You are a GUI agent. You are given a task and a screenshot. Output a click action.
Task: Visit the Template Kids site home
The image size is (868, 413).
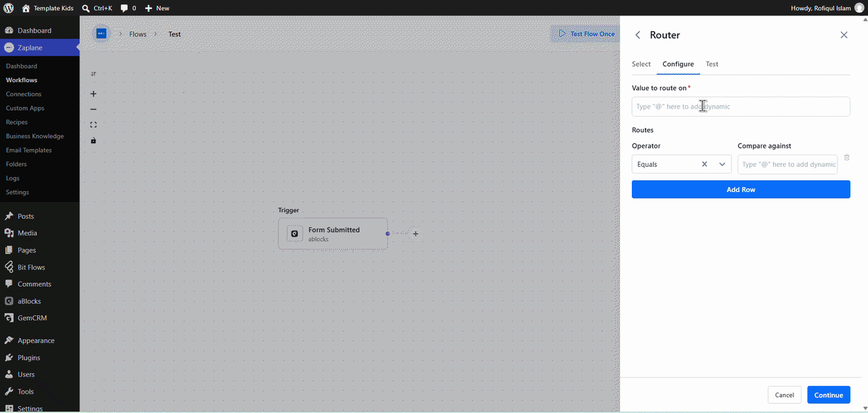pyautogui.click(x=47, y=8)
